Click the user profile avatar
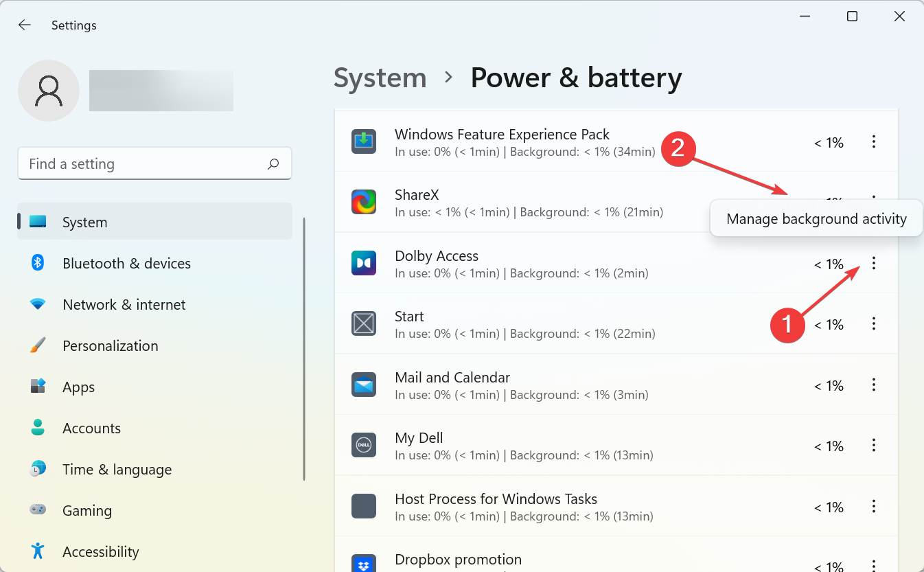 [x=49, y=91]
